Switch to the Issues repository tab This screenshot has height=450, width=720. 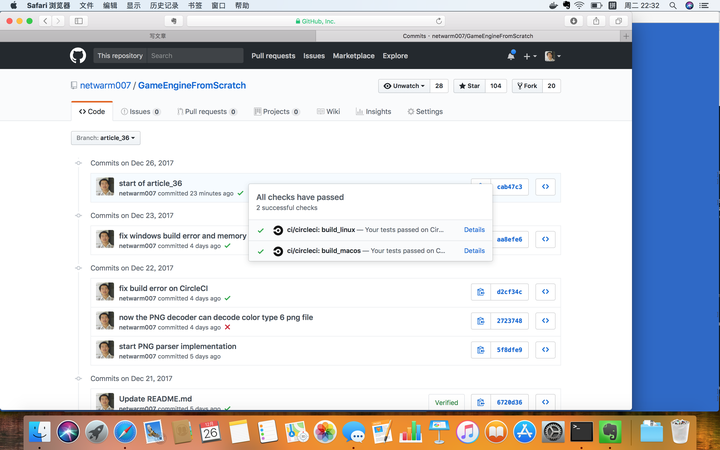point(141,112)
